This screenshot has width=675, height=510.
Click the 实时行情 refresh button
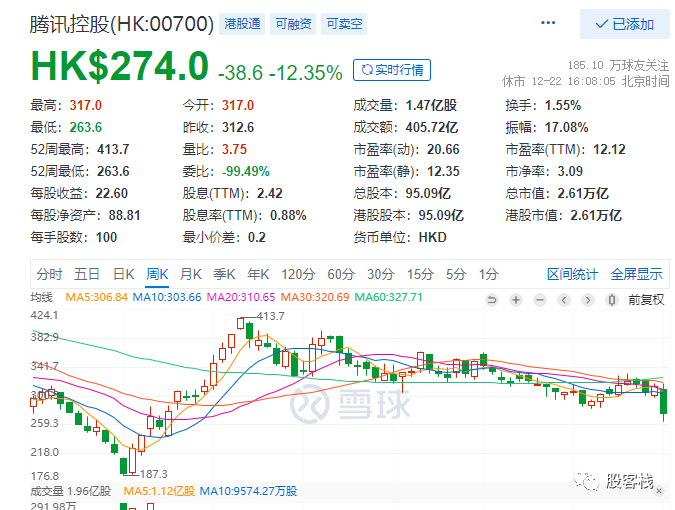coord(392,70)
